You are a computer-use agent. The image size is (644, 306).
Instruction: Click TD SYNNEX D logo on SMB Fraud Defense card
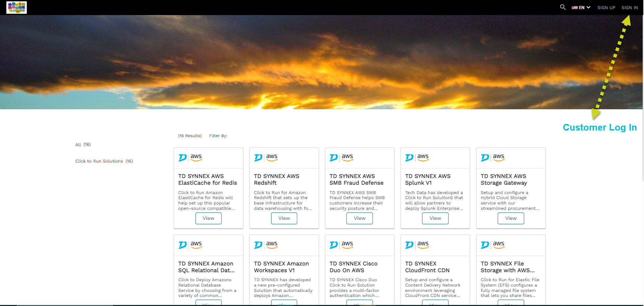click(334, 158)
